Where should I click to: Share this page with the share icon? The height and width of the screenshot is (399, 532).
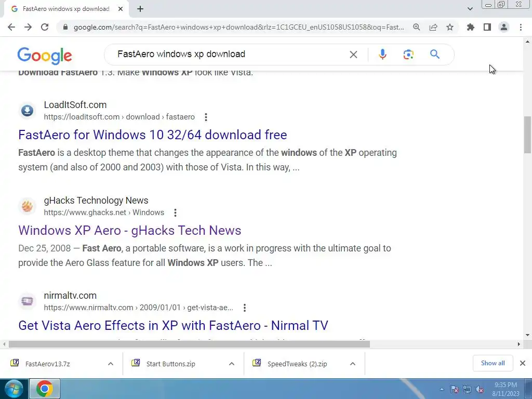pyautogui.click(x=433, y=27)
